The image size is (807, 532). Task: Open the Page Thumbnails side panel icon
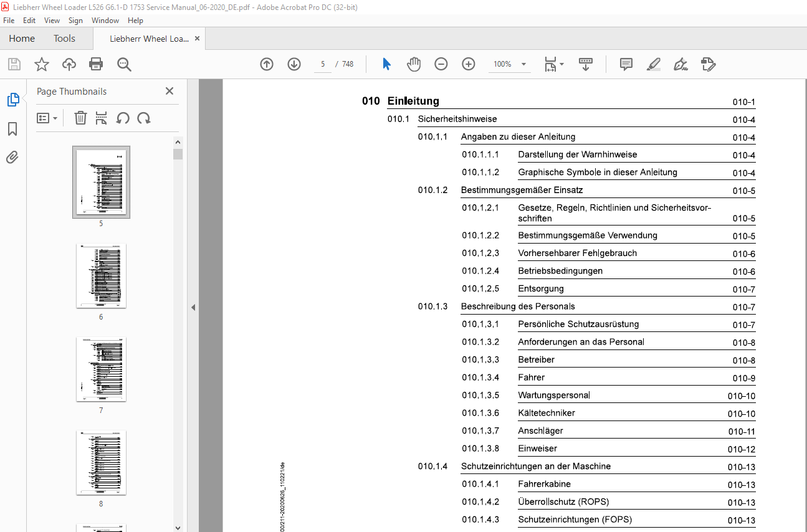(x=13, y=100)
